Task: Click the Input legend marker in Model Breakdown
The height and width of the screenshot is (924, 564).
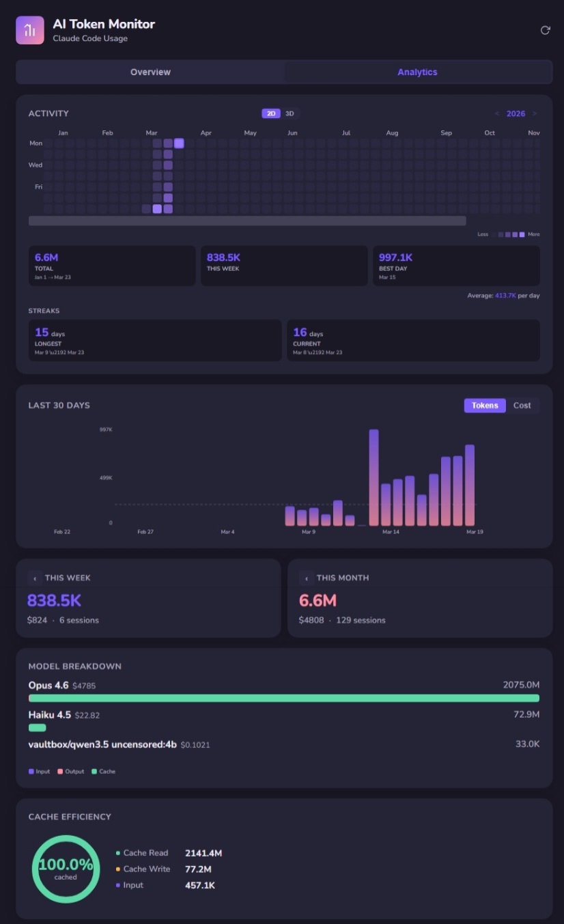Action: point(31,772)
